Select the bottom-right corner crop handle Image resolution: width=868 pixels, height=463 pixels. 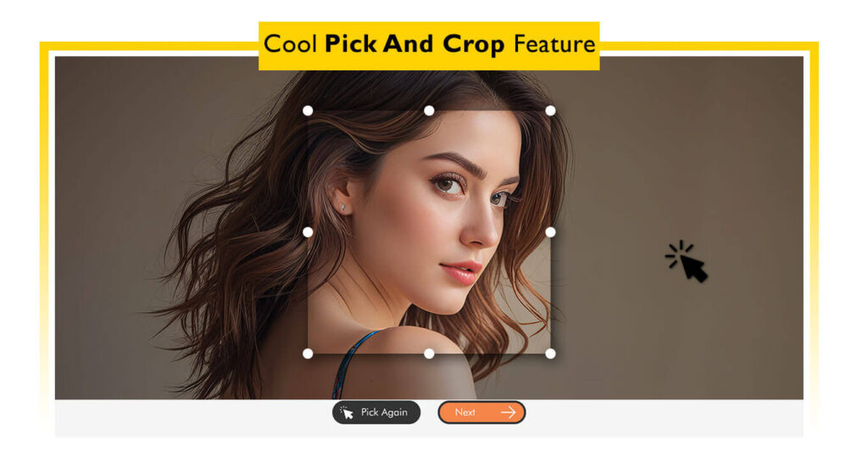click(550, 354)
